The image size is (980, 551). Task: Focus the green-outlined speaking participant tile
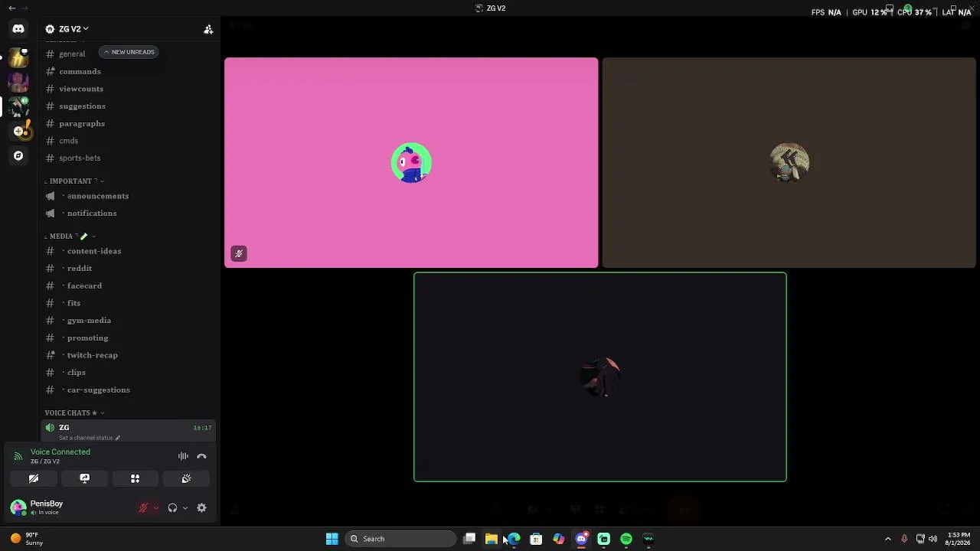pyautogui.click(x=600, y=377)
